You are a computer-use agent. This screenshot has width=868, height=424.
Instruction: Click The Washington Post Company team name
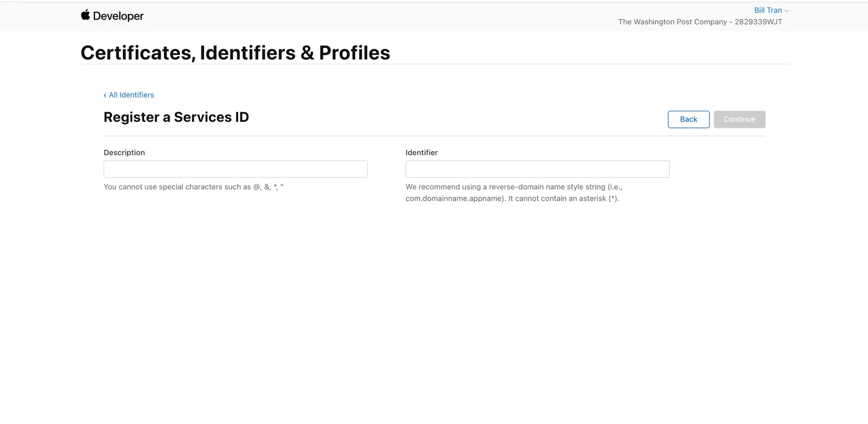[672, 22]
